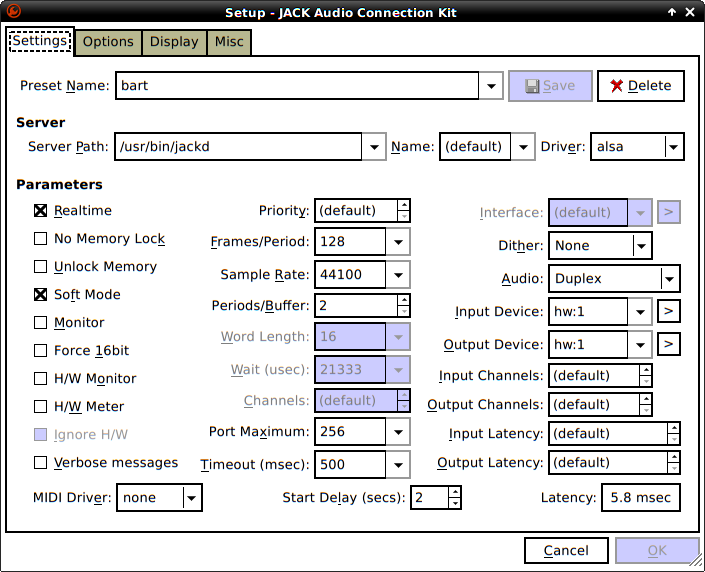Click the window shade up-arrow button
Viewport: 705px width, 572px height.
(672, 12)
